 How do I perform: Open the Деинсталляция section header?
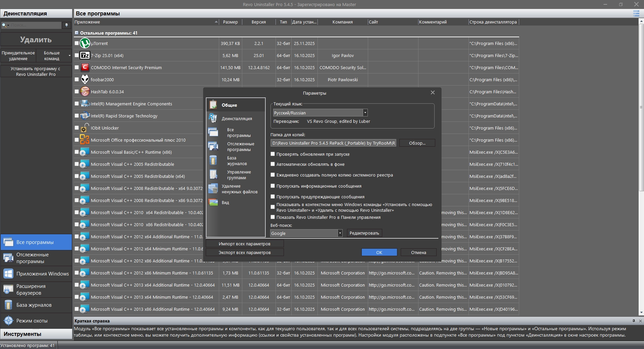36,13
